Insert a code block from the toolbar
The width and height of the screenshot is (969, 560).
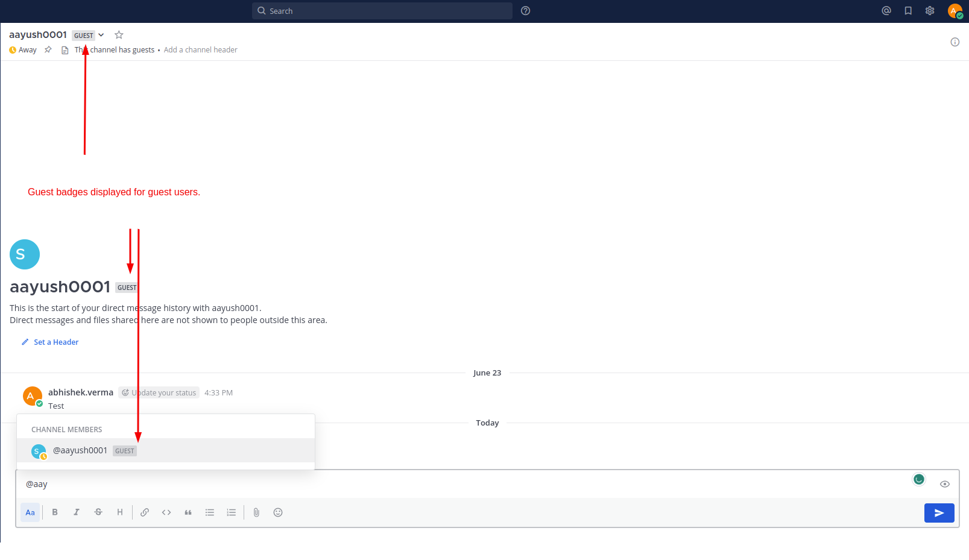(166, 512)
